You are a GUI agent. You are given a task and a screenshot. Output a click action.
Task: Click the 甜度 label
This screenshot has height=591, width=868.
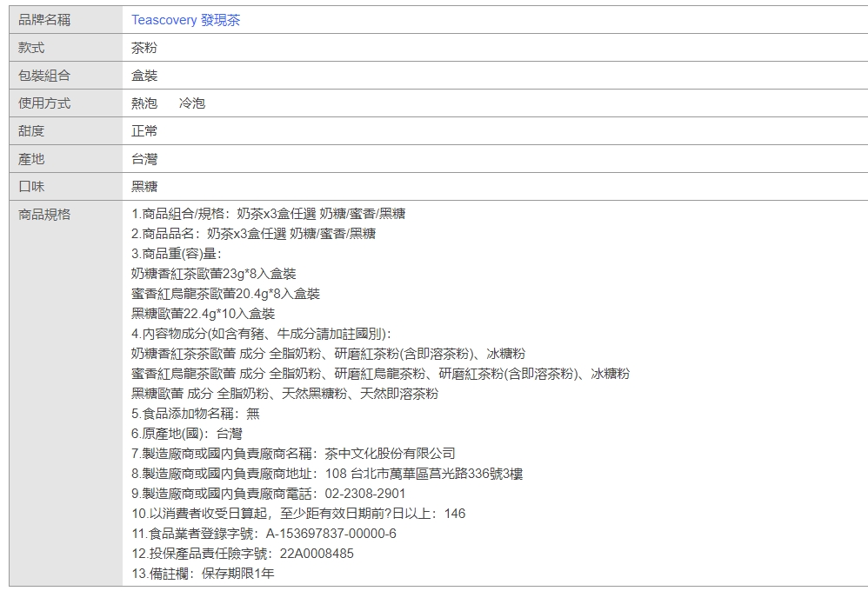tap(31, 131)
